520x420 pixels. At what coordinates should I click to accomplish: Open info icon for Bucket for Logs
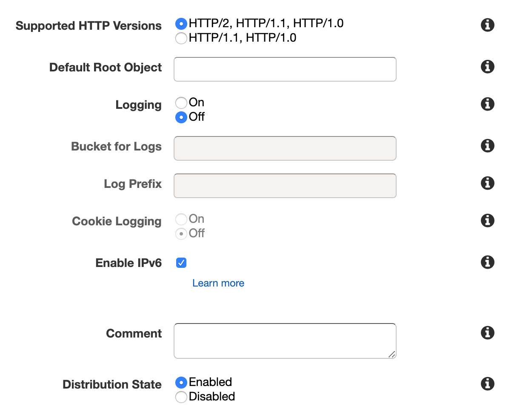tap(488, 146)
